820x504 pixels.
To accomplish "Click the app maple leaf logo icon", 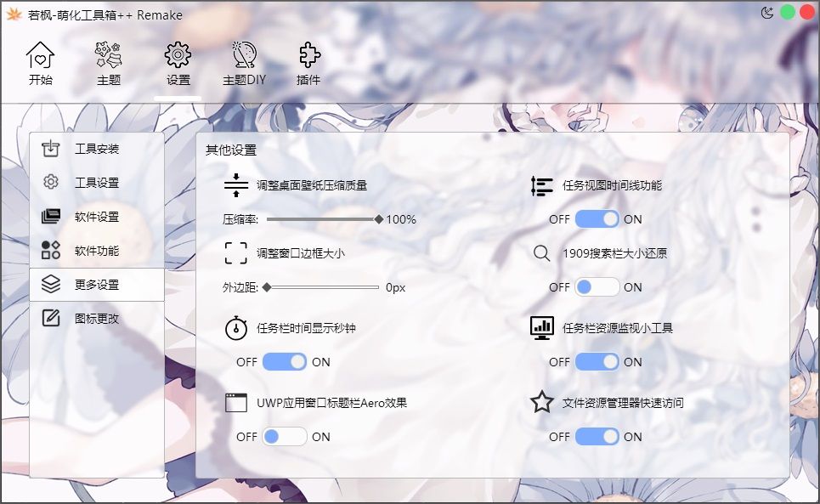I will click(x=14, y=14).
